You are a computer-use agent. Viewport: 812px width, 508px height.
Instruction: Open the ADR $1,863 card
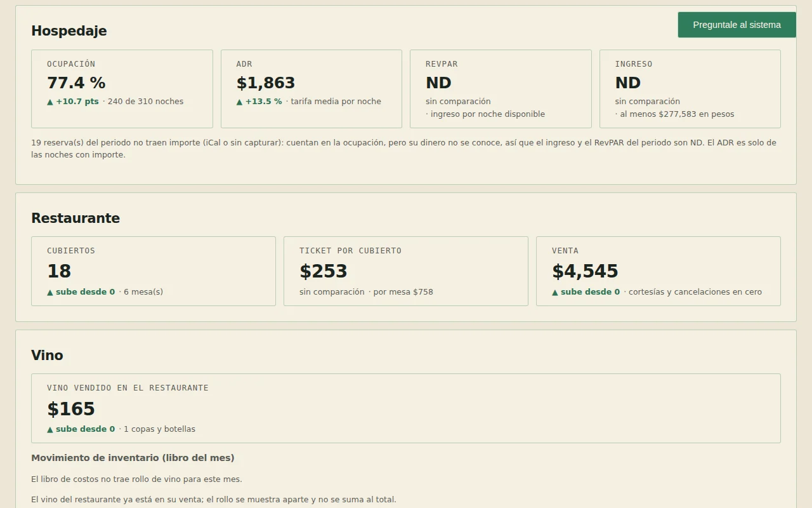pyautogui.click(x=311, y=89)
